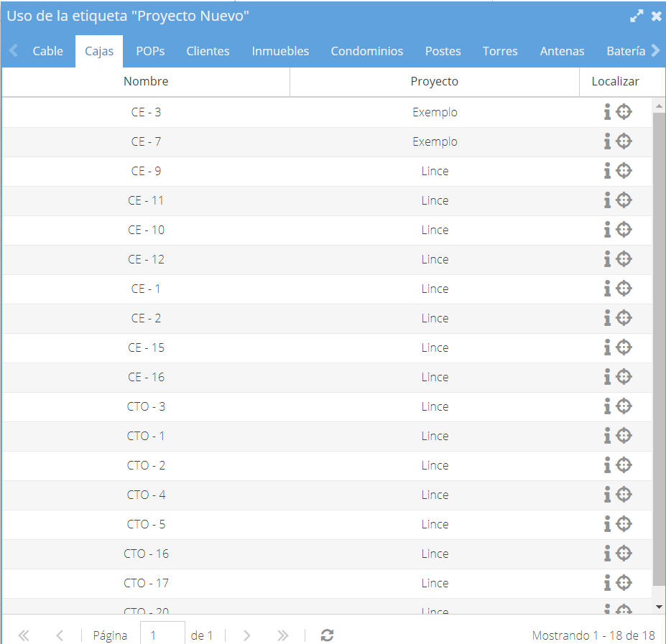Click the page number input field
This screenshot has height=644, width=666.
tap(162, 634)
